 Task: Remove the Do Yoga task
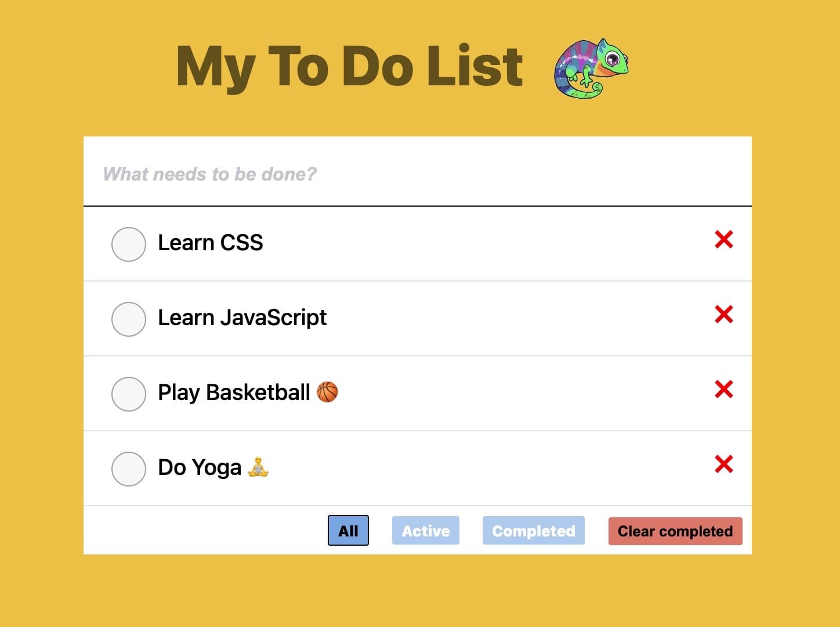click(x=723, y=464)
